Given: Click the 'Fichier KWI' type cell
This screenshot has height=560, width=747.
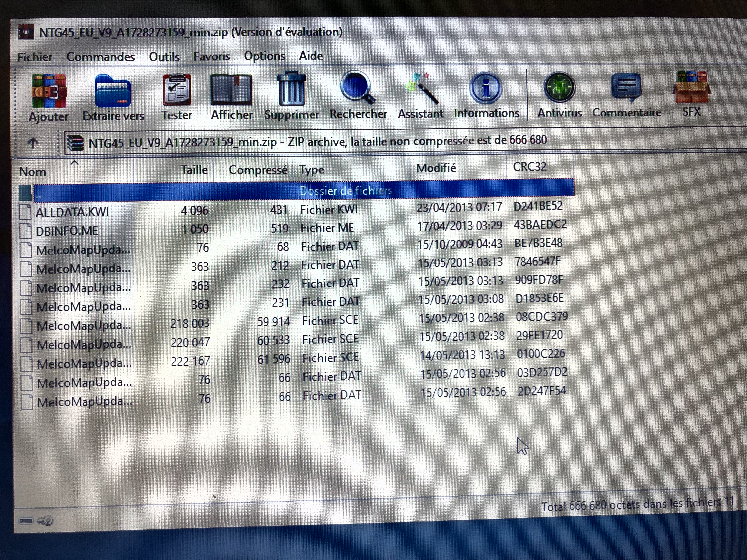Looking at the screenshot, I should tap(329, 210).
